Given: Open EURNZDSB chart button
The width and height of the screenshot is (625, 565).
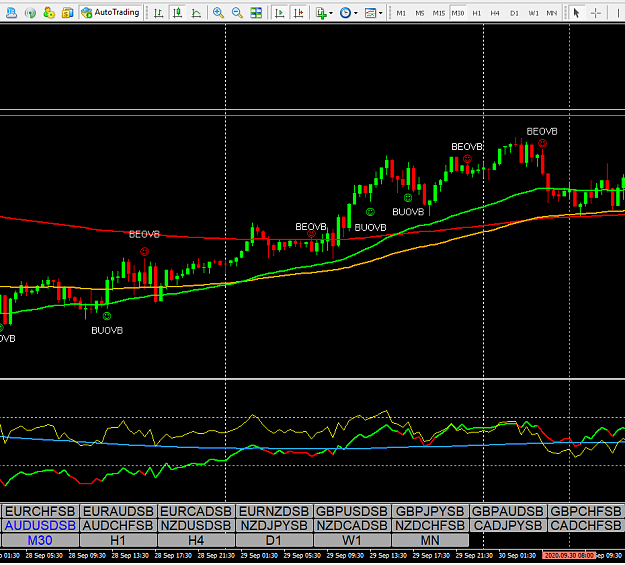Looking at the screenshot, I should [x=274, y=511].
